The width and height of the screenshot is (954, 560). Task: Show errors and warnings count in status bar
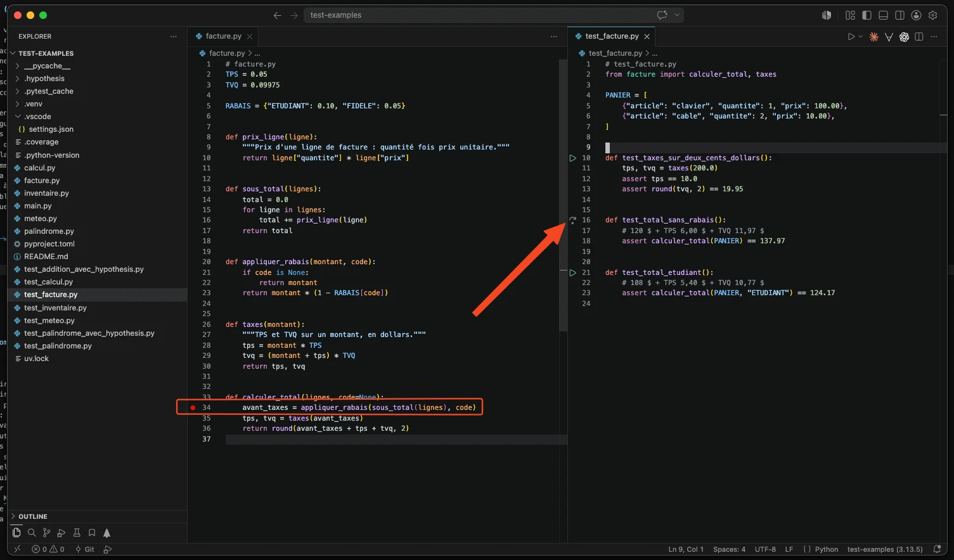[48, 549]
